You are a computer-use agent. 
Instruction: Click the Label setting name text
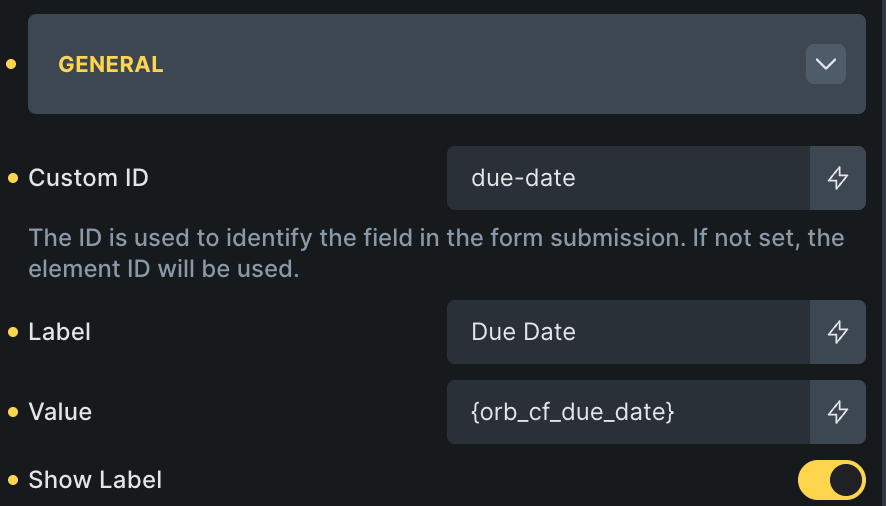coord(60,332)
